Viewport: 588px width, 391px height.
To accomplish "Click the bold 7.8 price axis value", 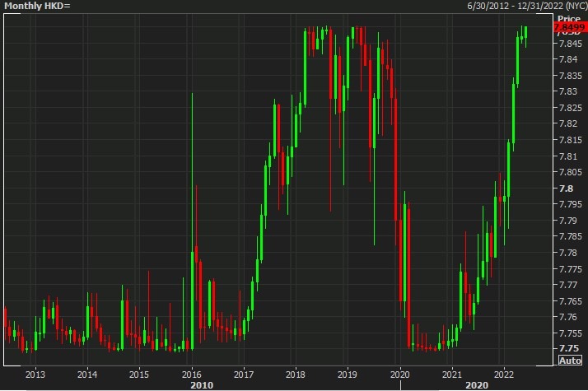I will pyautogui.click(x=566, y=189).
